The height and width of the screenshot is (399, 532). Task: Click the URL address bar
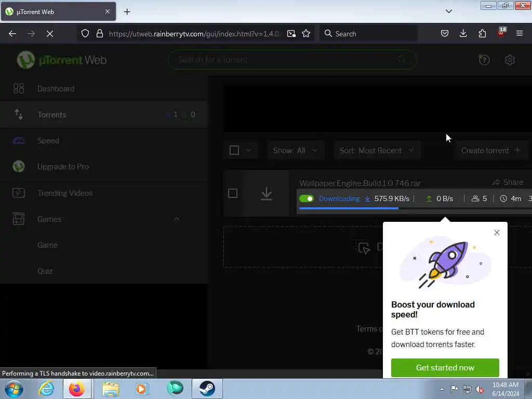pos(193,34)
